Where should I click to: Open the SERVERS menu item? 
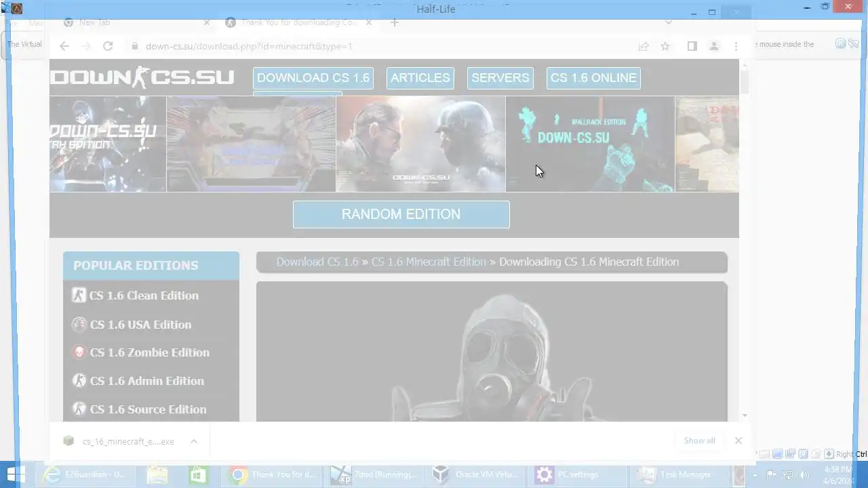point(500,78)
